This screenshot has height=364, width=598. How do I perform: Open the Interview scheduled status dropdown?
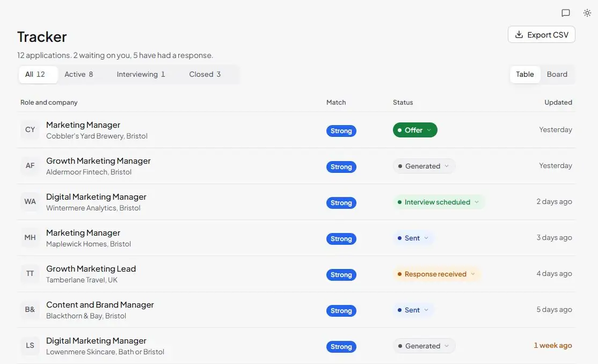pyautogui.click(x=439, y=202)
